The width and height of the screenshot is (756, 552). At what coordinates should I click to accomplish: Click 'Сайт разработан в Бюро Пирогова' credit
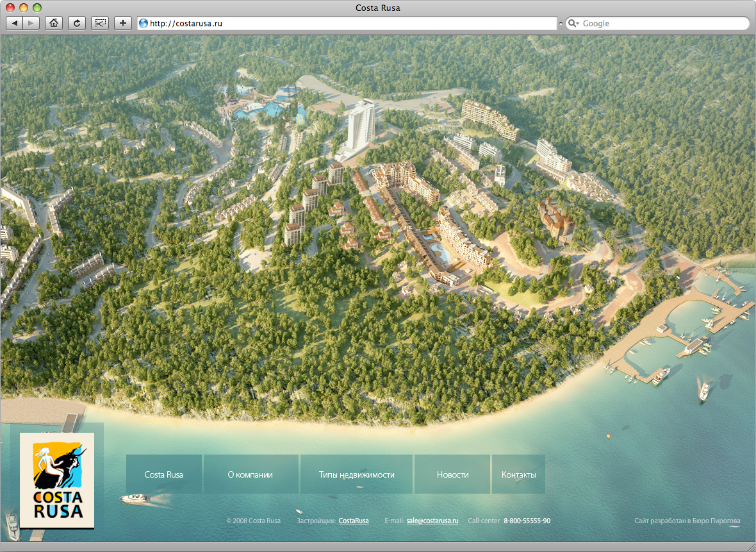[687, 521]
